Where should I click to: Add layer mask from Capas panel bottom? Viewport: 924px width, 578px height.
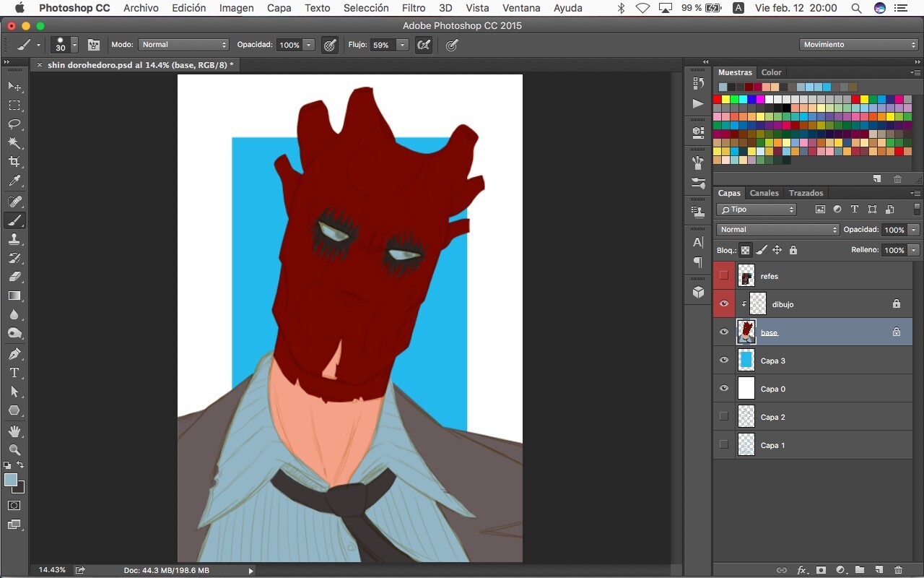tap(821, 570)
